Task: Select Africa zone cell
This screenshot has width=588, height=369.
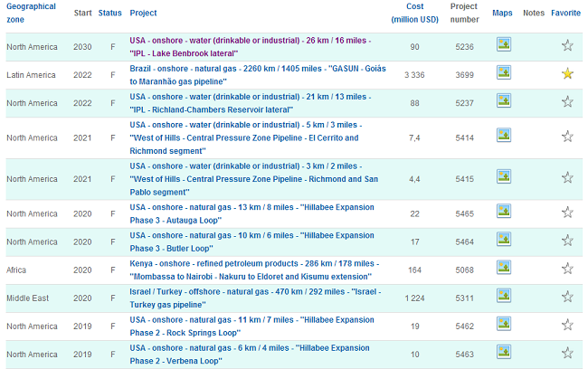Action: pyautogui.click(x=16, y=270)
